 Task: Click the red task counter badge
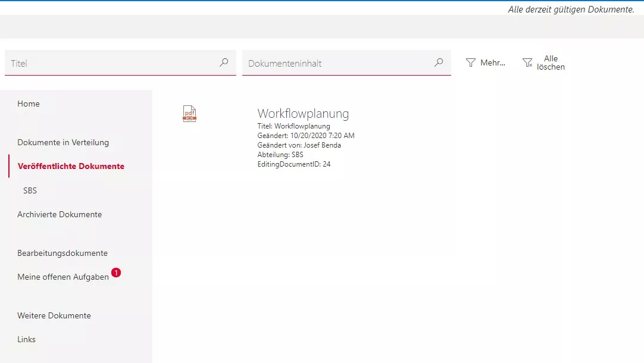116,273
